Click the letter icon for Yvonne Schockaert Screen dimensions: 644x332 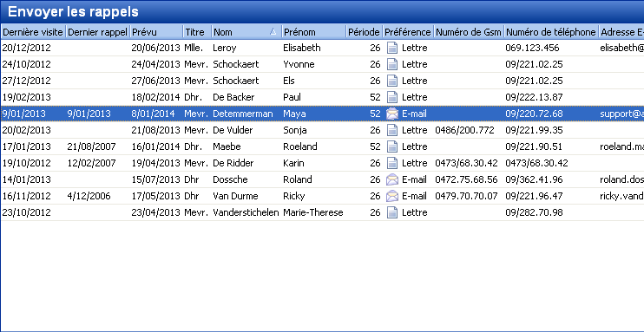[392, 64]
